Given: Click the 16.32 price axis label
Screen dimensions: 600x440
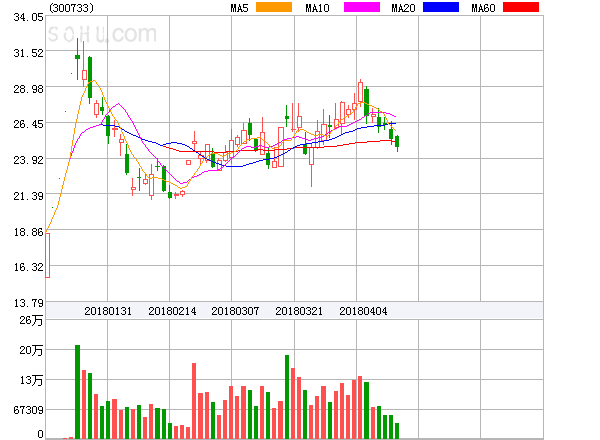Looking at the screenshot, I should tap(28, 267).
